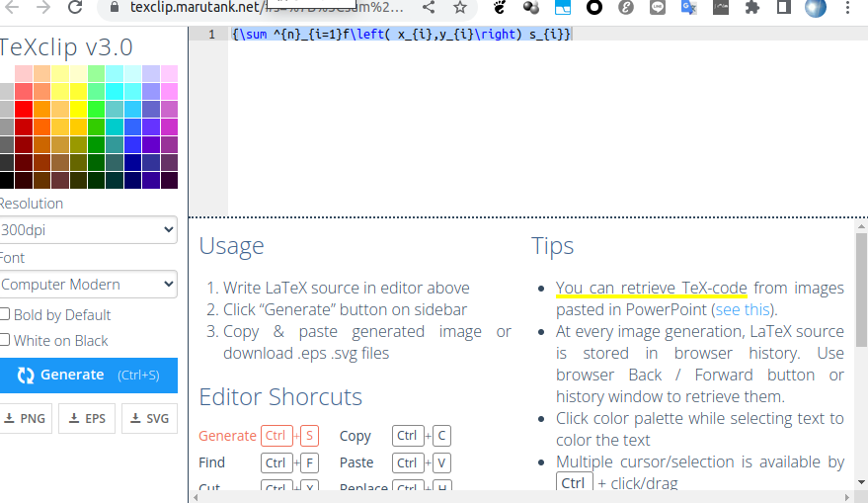868x503 pixels.
Task: Click the horizontal scrollbar right arrow
Action: [x=847, y=497]
